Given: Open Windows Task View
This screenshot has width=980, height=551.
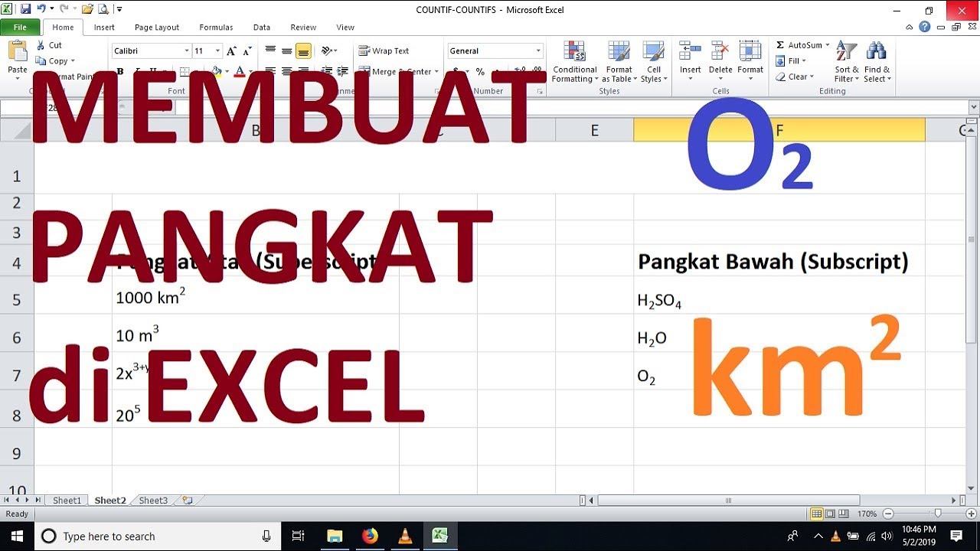Looking at the screenshot, I should [x=299, y=536].
